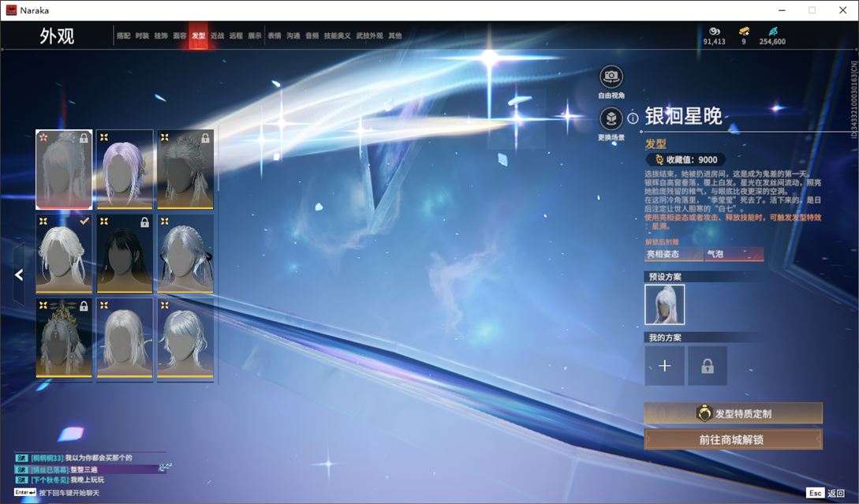Screen dimensions: 859x504
Task: Click the 外观 page title
Action: pyautogui.click(x=57, y=36)
